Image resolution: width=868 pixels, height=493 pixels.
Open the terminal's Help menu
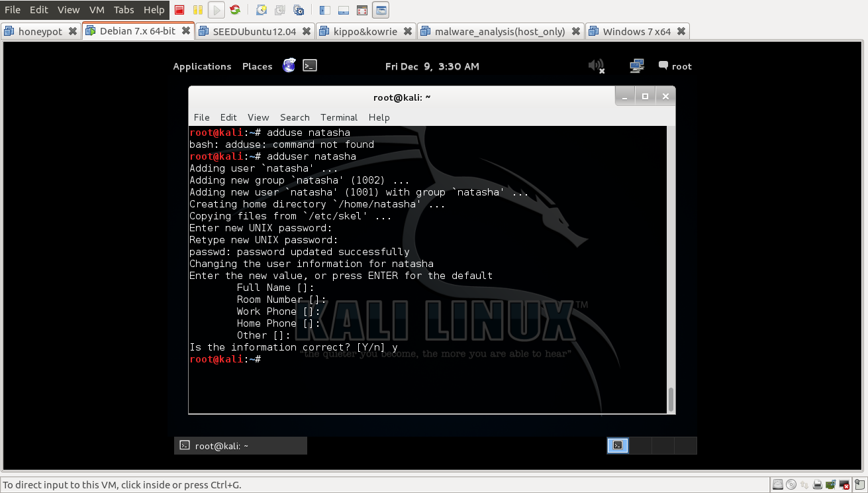(x=379, y=117)
